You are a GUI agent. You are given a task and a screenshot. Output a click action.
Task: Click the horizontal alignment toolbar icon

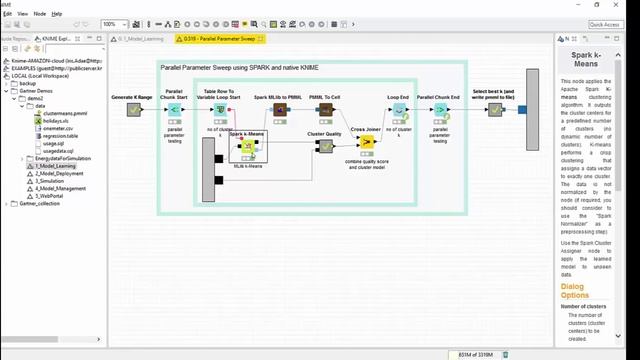pos(158,24)
